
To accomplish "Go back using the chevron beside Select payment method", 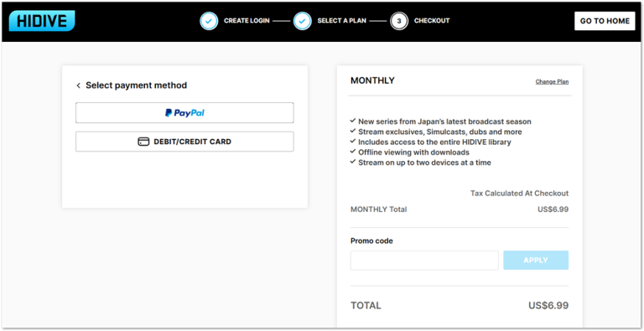I will (79, 85).
